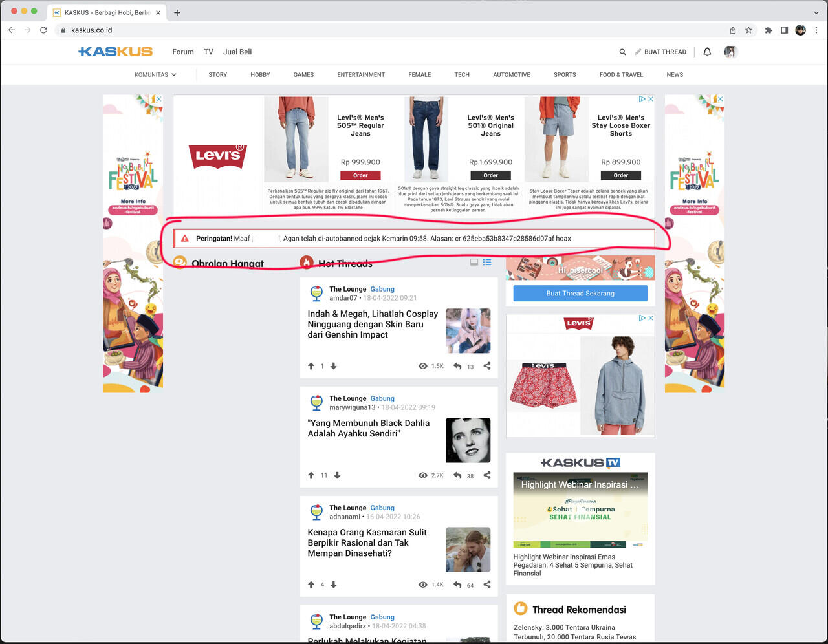Click the KASKUS logo in header
Viewport: 828px width, 644px height.
[115, 52]
